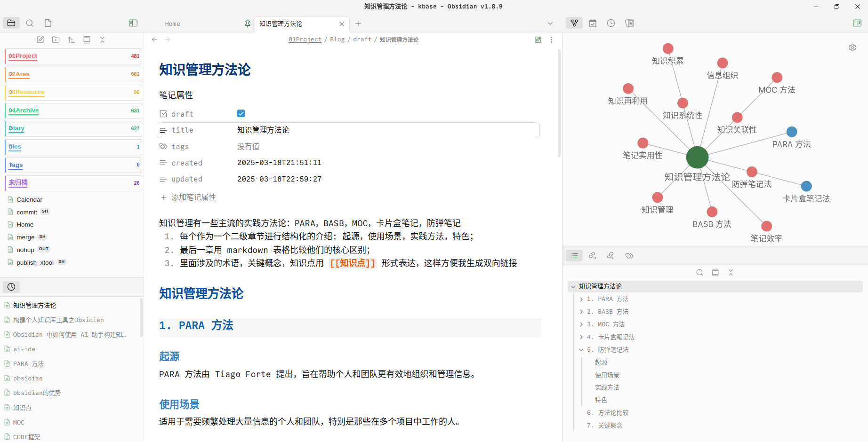Open the calendar icon in right panel
The width and height of the screenshot is (868, 442).
click(593, 23)
